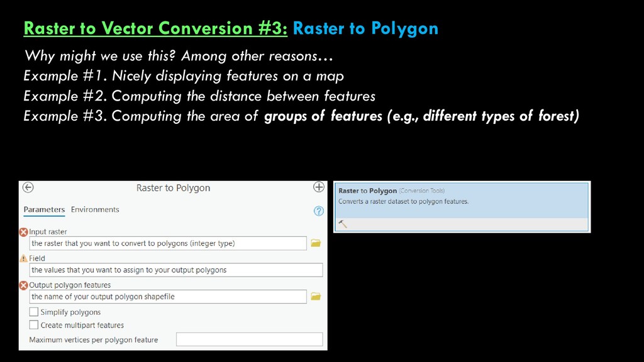This screenshot has height=362, width=644.
Task: Enable the Simplify polygons checkbox
Action: pos(34,312)
